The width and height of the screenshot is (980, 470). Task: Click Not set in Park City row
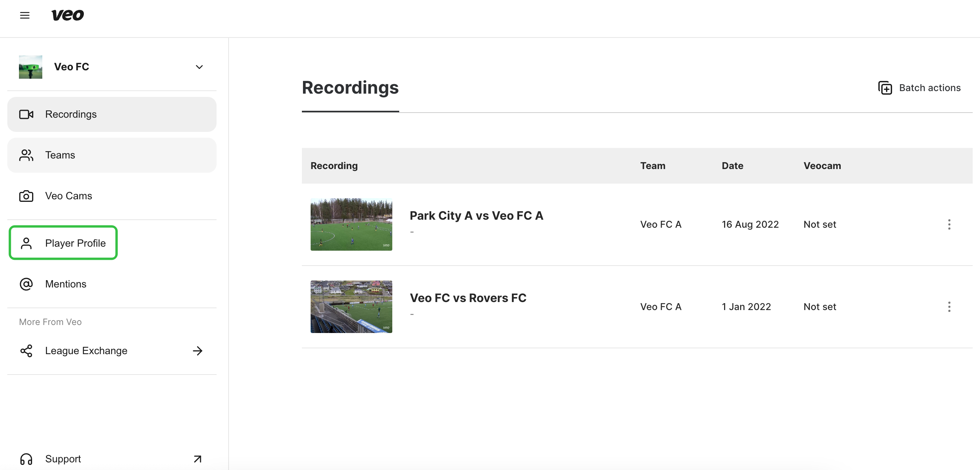click(x=820, y=224)
